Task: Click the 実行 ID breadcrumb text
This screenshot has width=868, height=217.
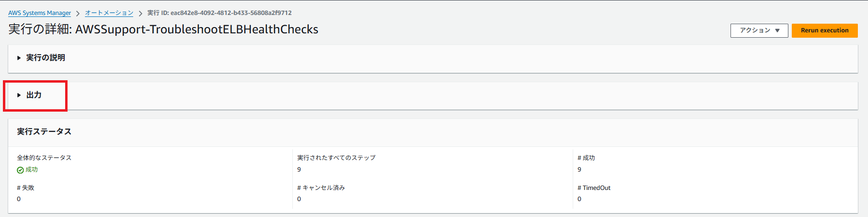Action: pos(220,13)
